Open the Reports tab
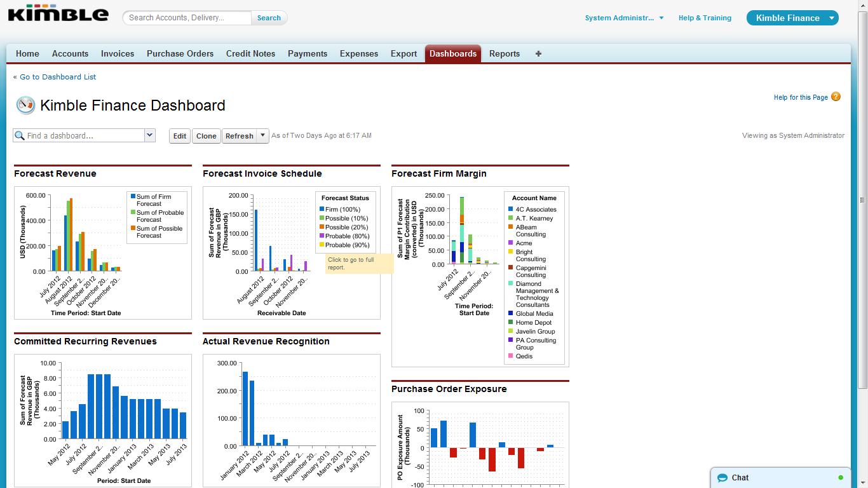 click(505, 54)
